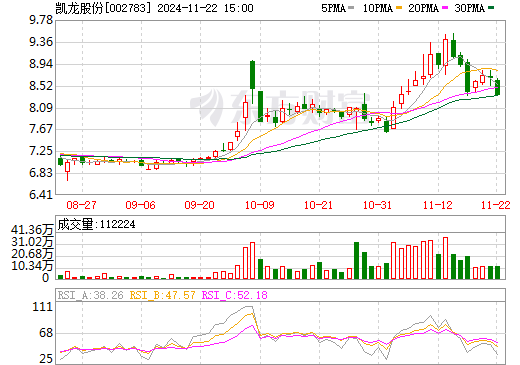Click the gray 5PMA color marker

click(351, 8)
